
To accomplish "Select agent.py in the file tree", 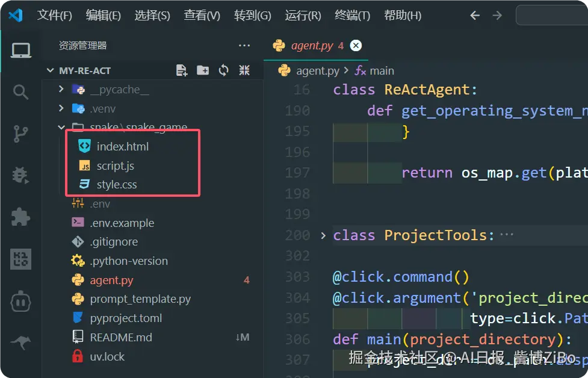I will (111, 280).
